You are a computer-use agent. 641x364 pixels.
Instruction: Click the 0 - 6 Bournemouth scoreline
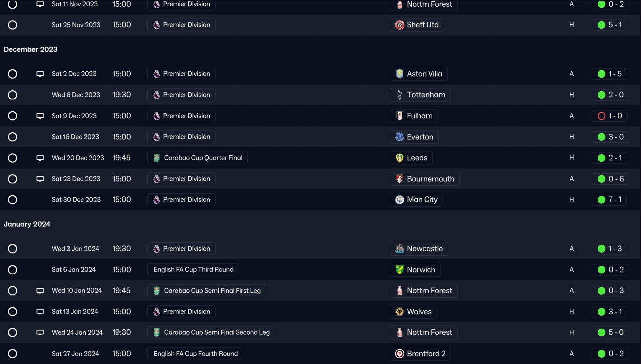coord(614,179)
